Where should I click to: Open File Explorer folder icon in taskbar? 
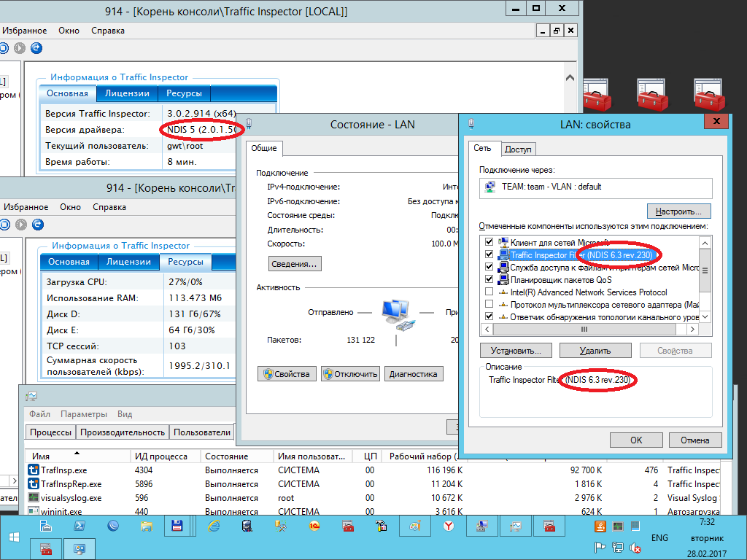point(146,526)
